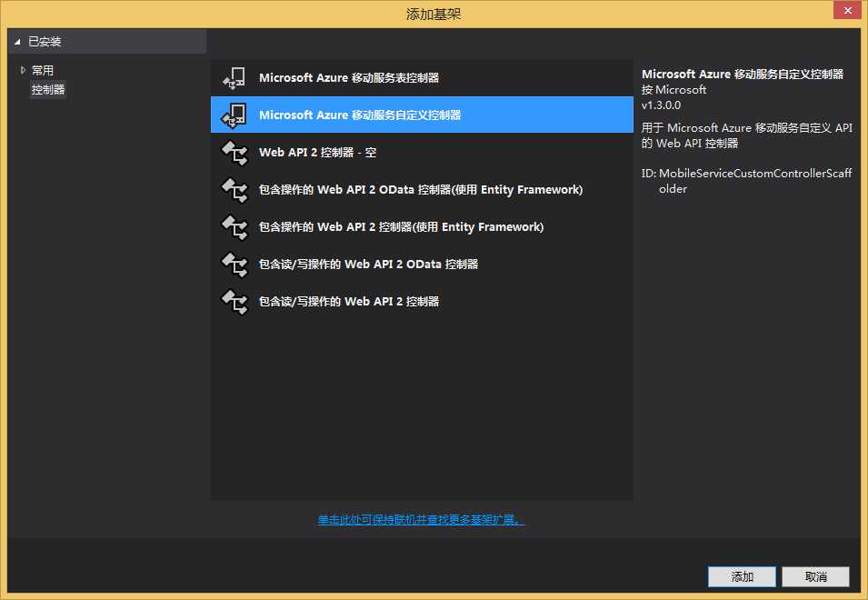Screen dimensions: 868x600
Task: Click the icon for Web API 2 OData 控制器(使用 Entity Framework)
Action: pos(234,190)
